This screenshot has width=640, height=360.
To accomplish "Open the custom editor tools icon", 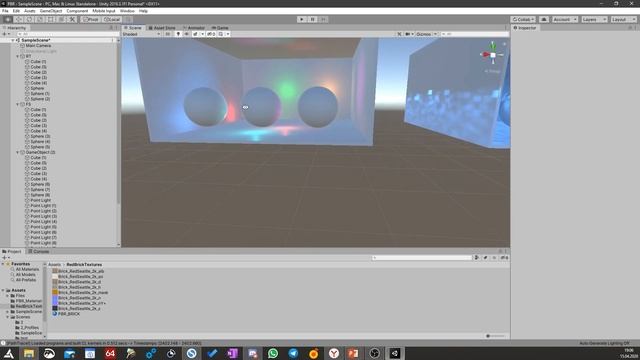I will pos(72,20).
